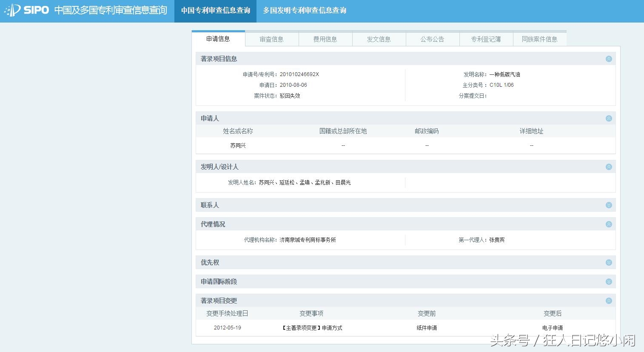Viewport: 644px width, 352px height.
Task: Collapse the 著录项目信息 section chevron icon
Action: tap(609, 59)
